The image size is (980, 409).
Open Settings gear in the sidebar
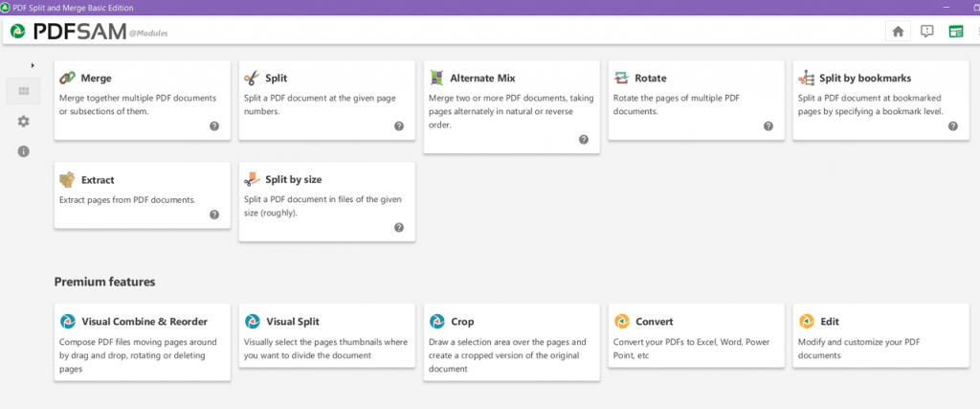(24, 122)
